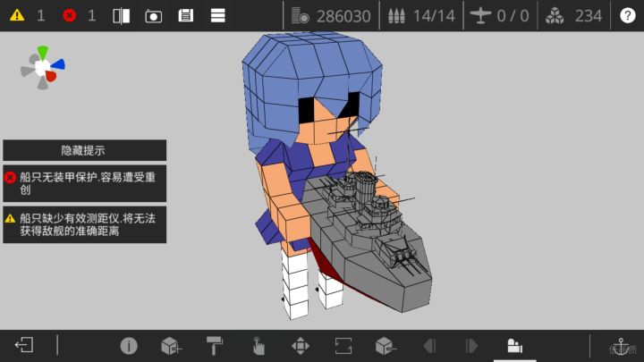Open the ship parts tab

click(514, 346)
